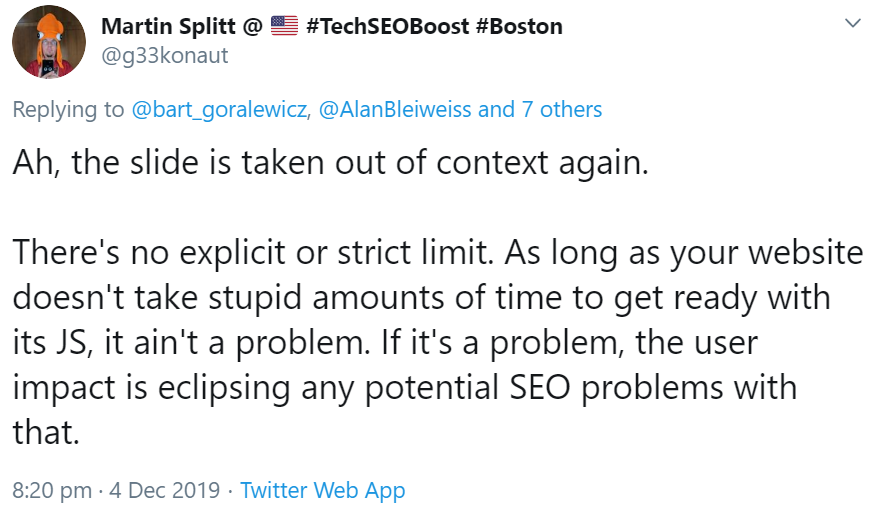Click the "@" symbol after Martin Splitt
This screenshot has height=517, width=882.
(253, 27)
